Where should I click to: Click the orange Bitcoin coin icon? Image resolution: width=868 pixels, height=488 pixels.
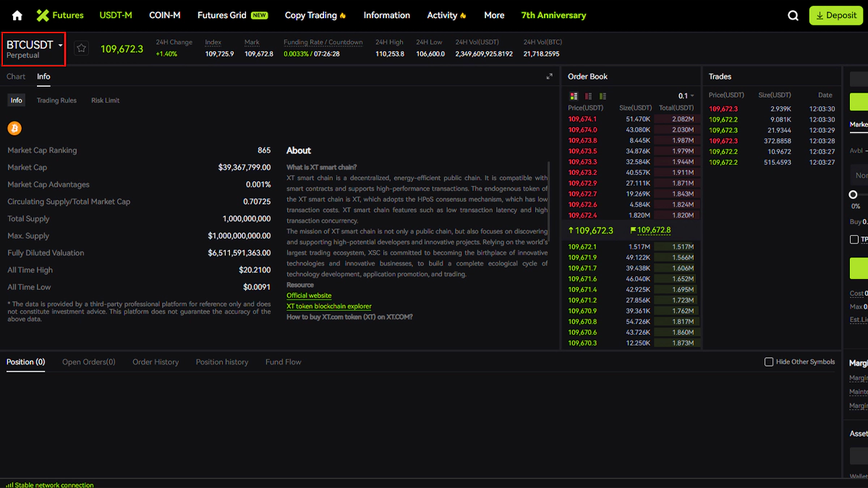pos(14,129)
